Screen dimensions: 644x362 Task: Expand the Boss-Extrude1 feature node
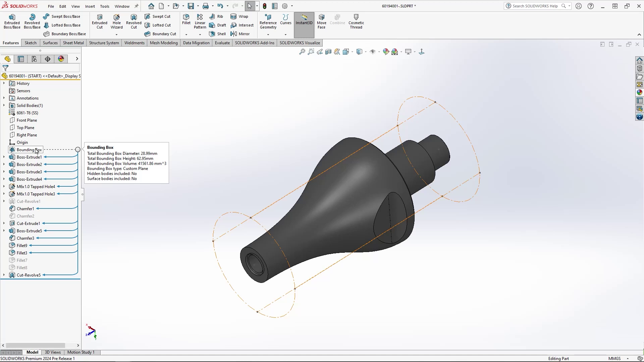point(4,157)
